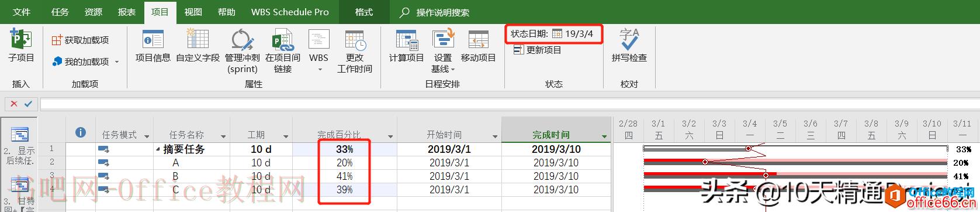Select row header number 1
The height and width of the screenshot is (212, 980).
click(x=52, y=149)
